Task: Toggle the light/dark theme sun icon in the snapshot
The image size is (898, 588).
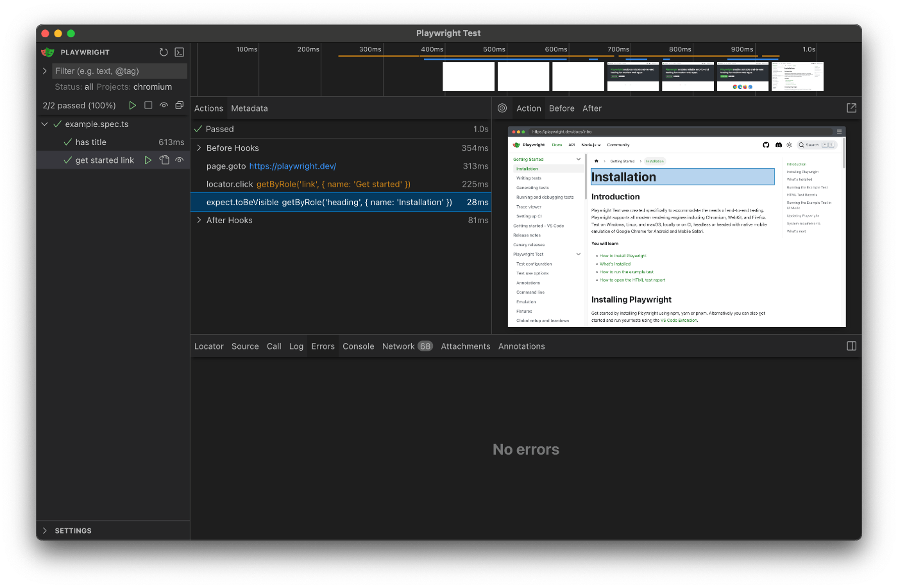Action: point(789,145)
